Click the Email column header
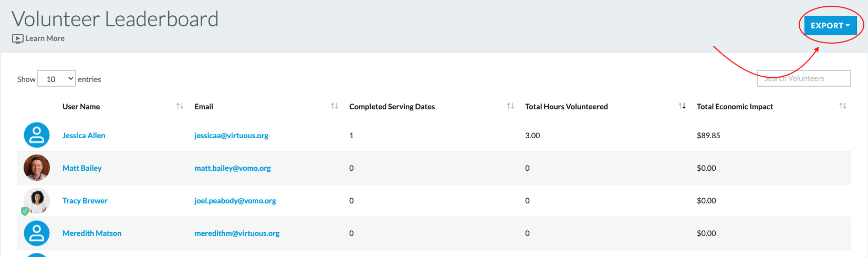This screenshot has width=868, height=257. (204, 107)
